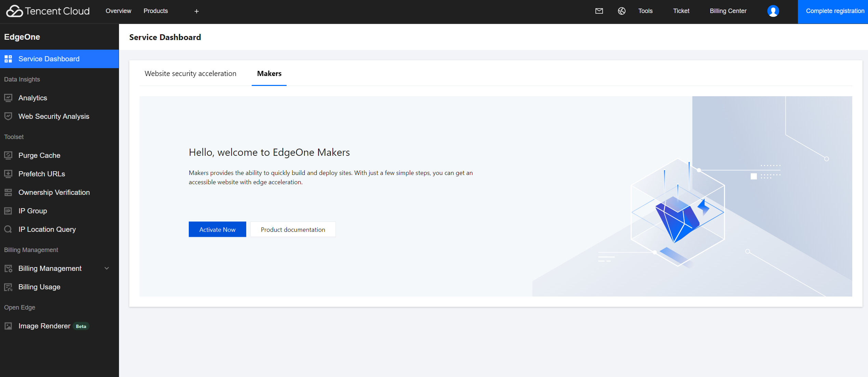Open Image Renderer Beta page
Screen dimensions: 868x377
click(59, 326)
